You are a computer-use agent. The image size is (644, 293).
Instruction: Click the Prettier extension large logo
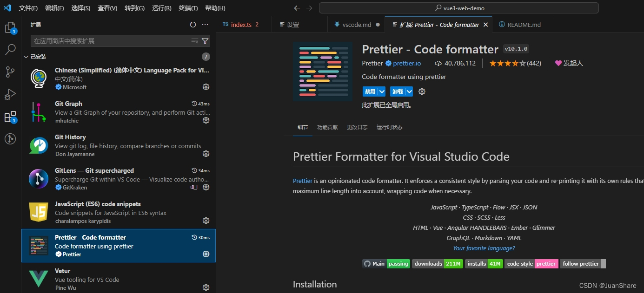323,72
